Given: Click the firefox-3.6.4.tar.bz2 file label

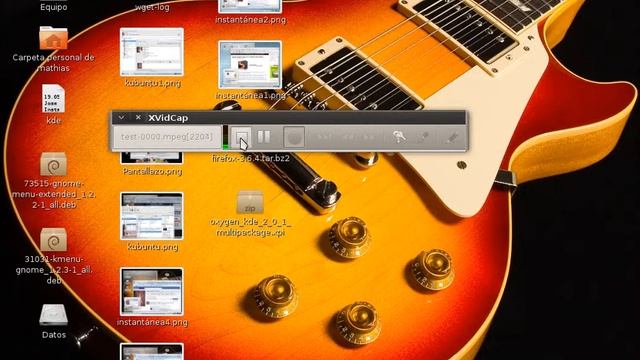Looking at the screenshot, I should [251, 158].
